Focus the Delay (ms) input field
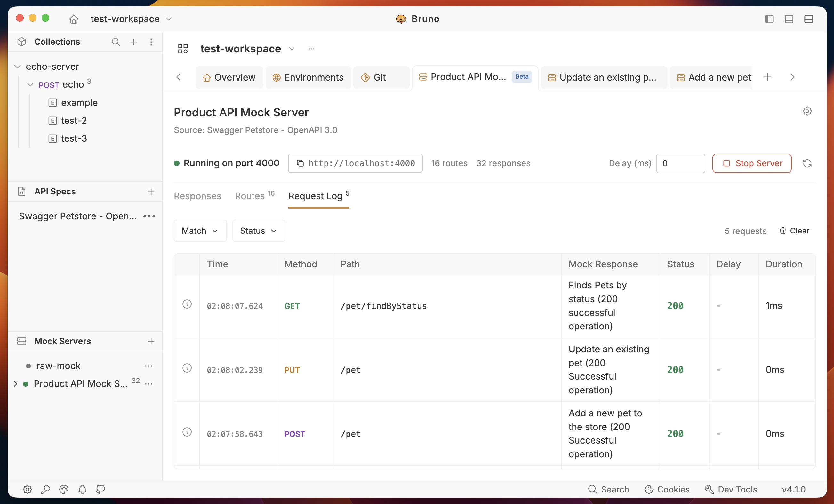 (680, 164)
